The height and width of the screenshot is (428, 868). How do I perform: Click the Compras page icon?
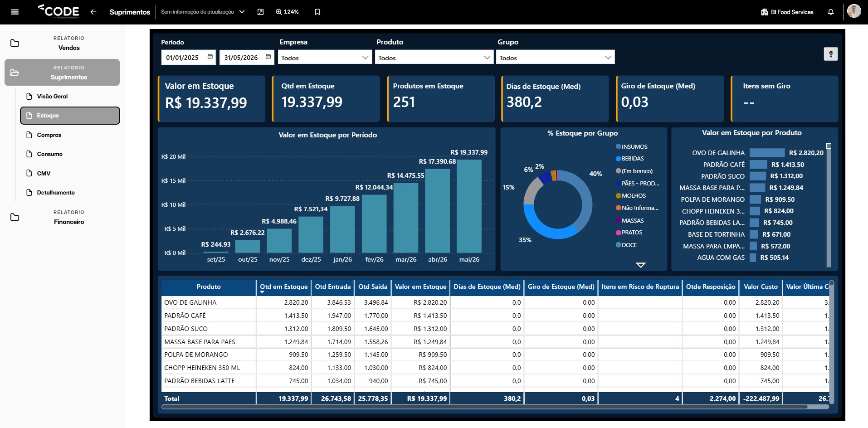coord(29,135)
